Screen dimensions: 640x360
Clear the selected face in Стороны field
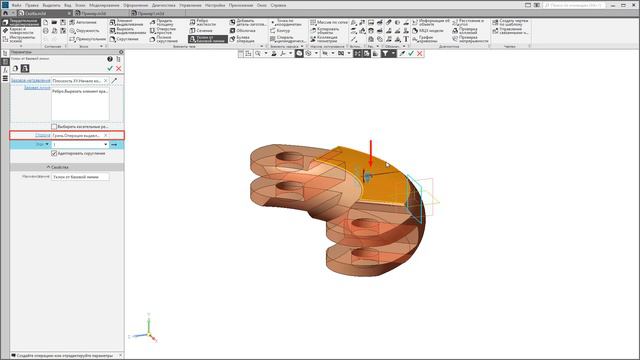click(x=105, y=135)
